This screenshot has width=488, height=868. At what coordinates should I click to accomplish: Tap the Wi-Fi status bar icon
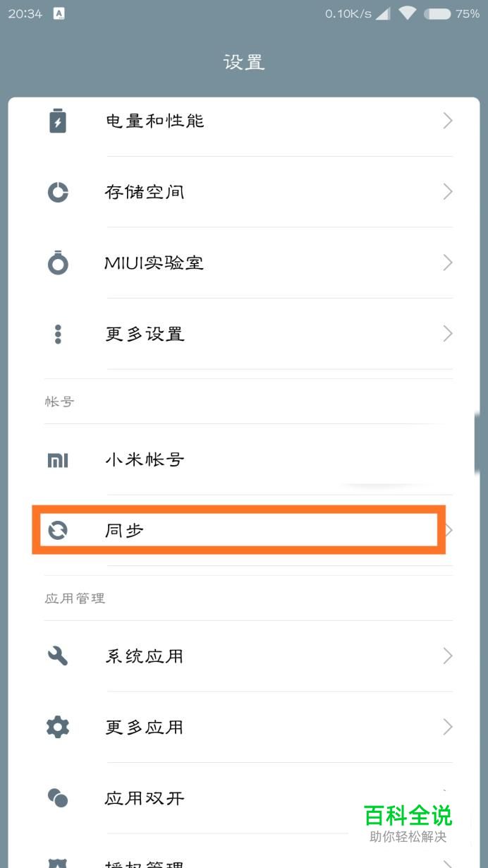(x=407, y=13)
